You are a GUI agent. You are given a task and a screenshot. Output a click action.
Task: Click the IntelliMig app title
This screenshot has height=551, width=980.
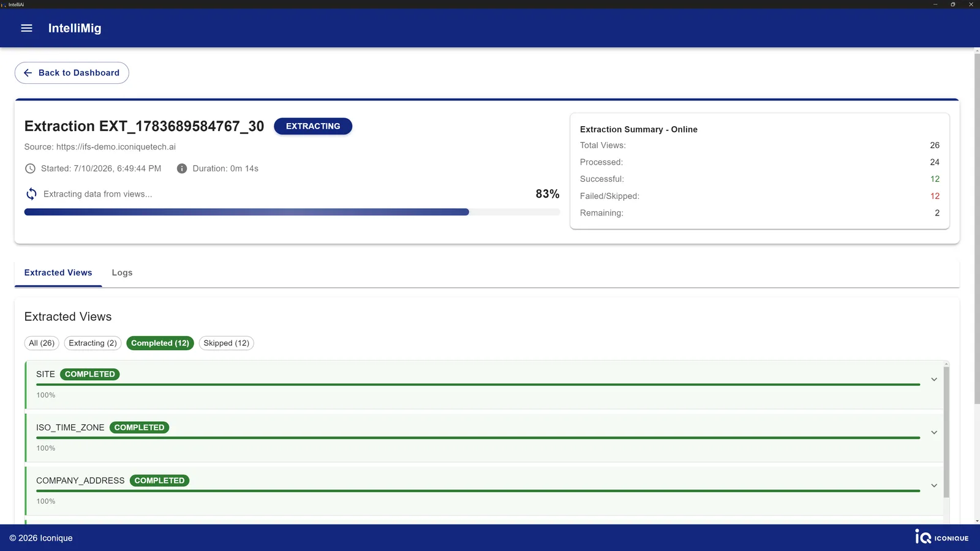pos(75,28)
